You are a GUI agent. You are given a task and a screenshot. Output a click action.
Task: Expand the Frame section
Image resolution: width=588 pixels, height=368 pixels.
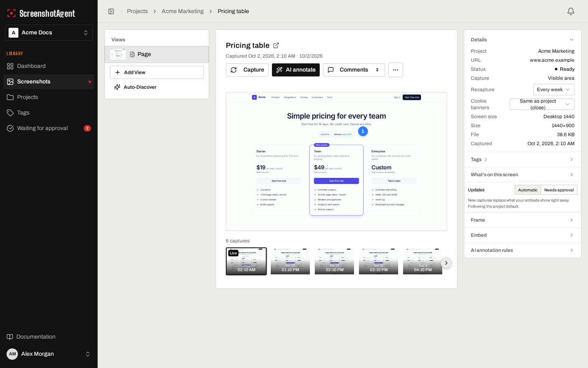tap(523, 220)
